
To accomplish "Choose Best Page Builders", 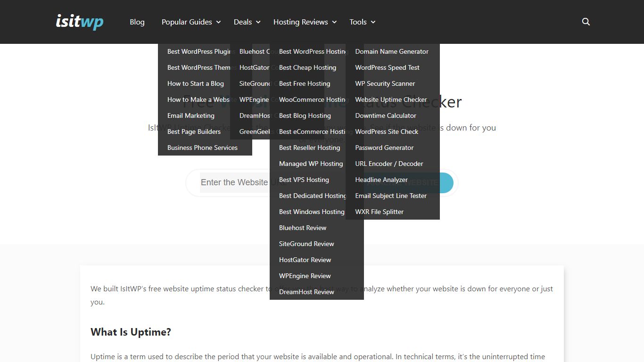I will pyautogui.click(x=194, y=132).
